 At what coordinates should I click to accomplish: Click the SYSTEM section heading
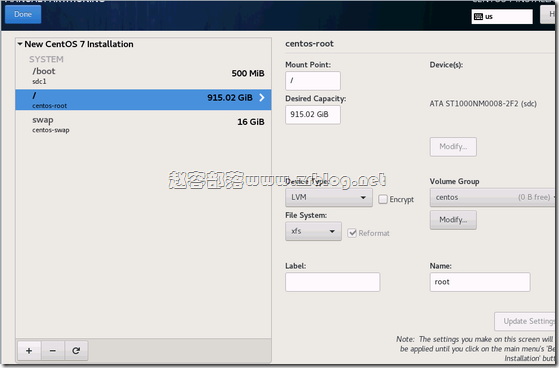coord(46,59)
